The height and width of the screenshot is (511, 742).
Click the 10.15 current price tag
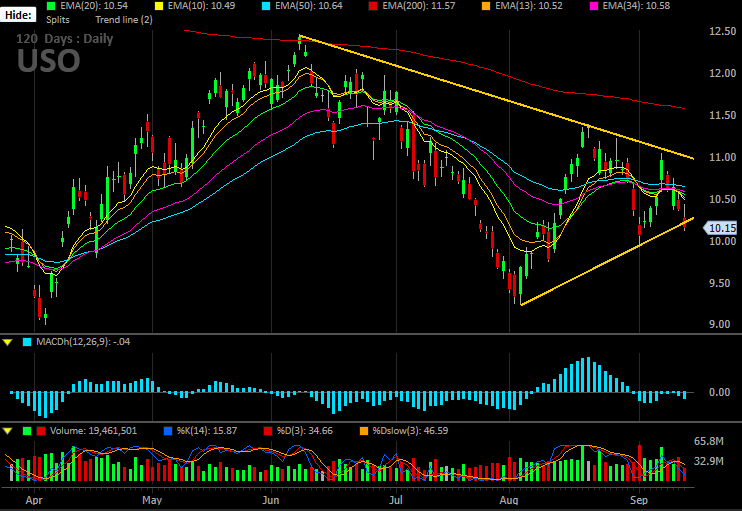721,228
